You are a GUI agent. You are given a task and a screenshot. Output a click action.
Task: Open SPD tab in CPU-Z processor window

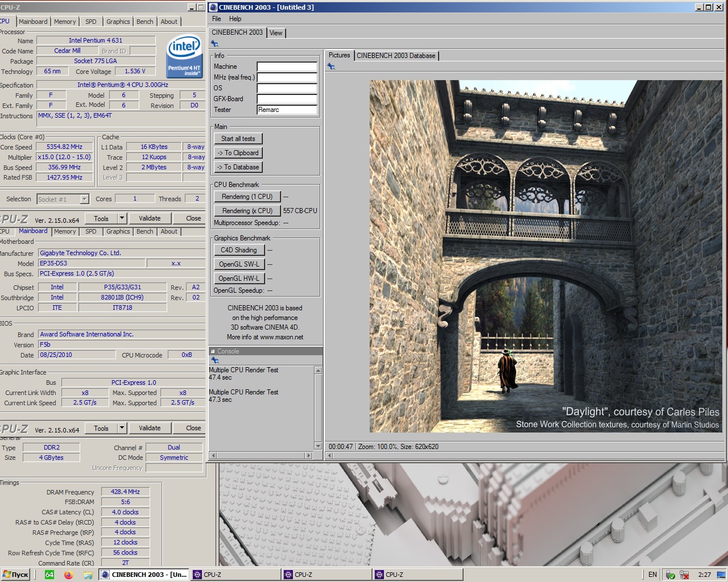pyautogui.click(x=91, y=22)
